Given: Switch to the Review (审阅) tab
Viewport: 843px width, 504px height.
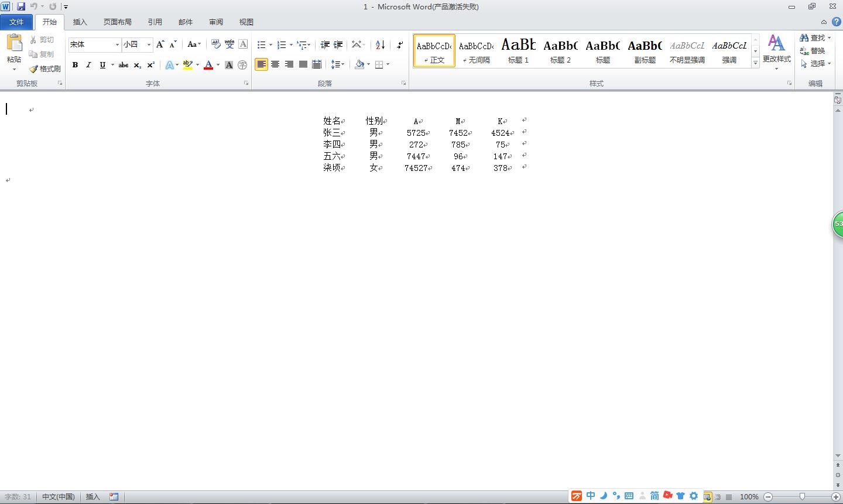Looking at the screenshot, I should pos(215,22).
